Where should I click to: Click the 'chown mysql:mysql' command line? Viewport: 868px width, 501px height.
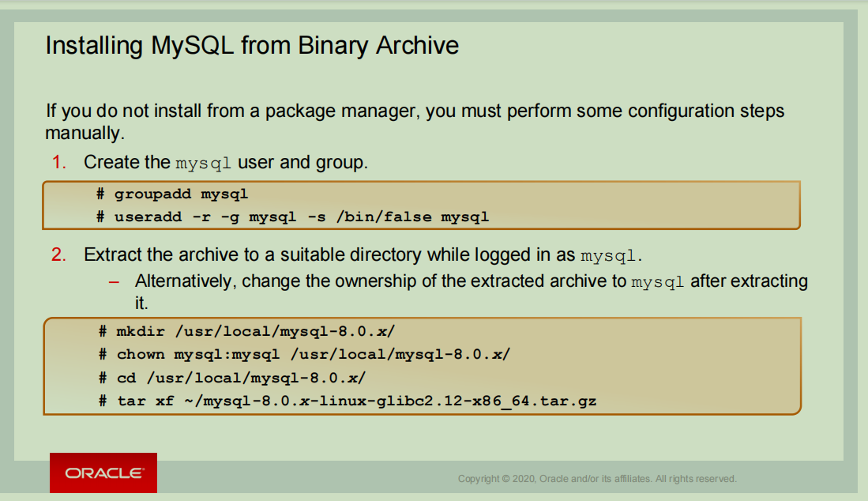click(304, 354)
